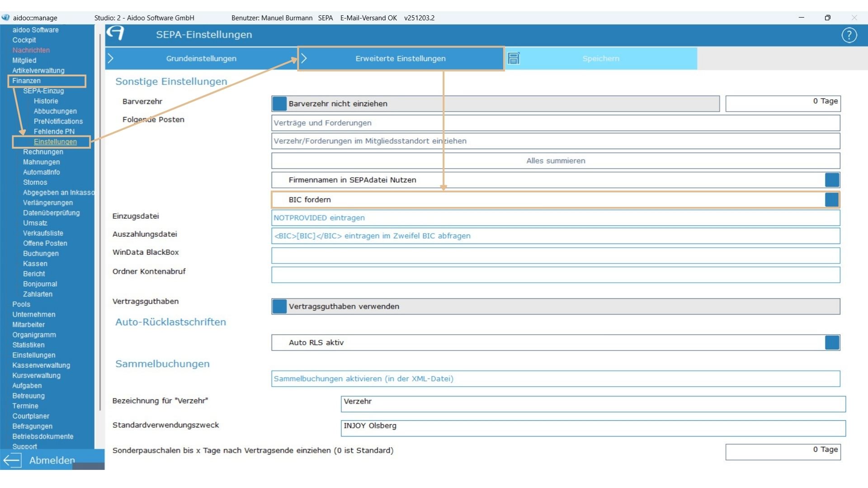Click the chevron beside Erweiterte Einstellungen
The width and height of the screenshot is (868, 488).
tap(304, 59)
